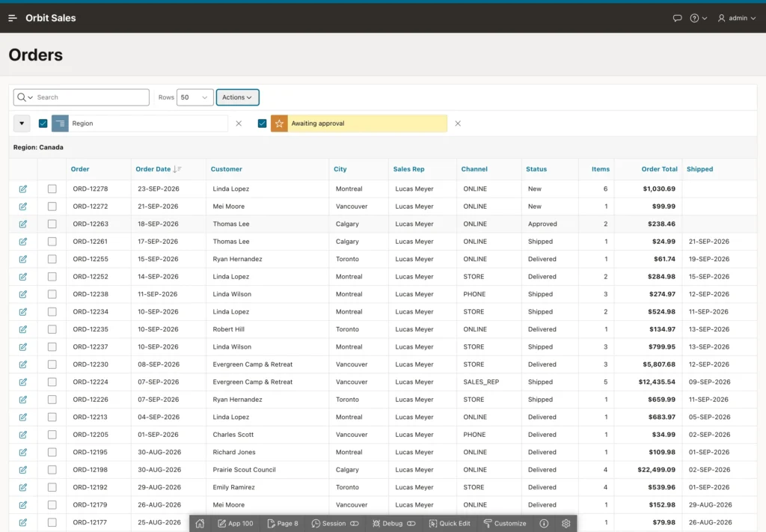
Task: Open the Session developer toolbar option
Action: pyautogui.click(x=335, y=523)
